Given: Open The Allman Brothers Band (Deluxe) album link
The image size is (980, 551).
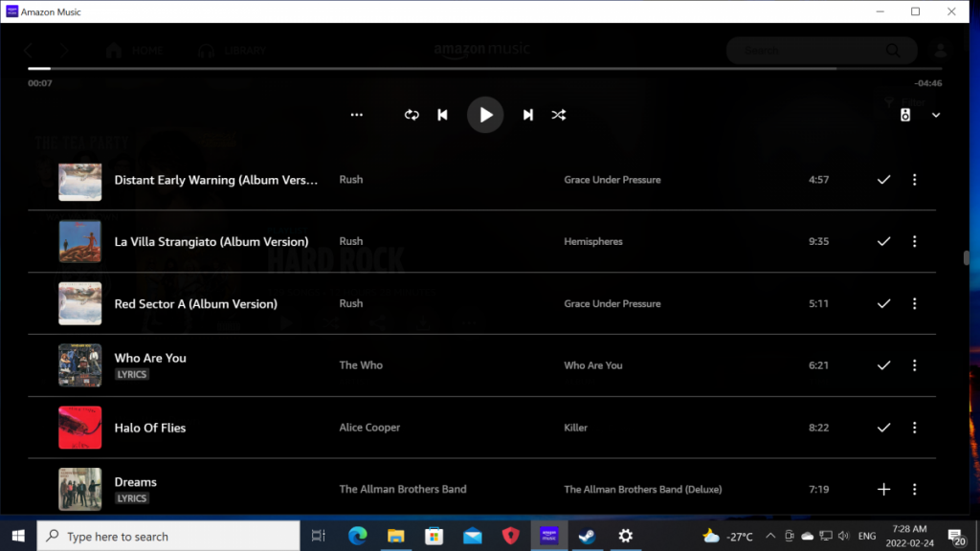Looking at the screenshot, I should 642,489.
